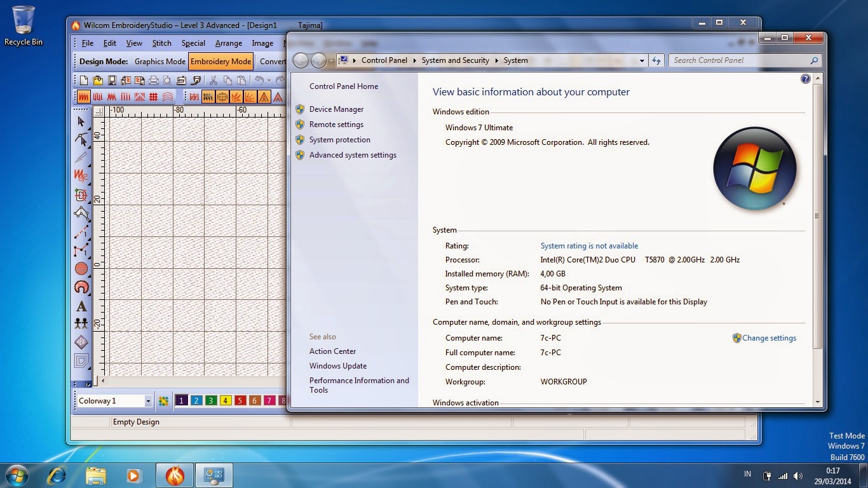Image resolution: width=868 pixels, height=488 pixels.
Task: Open the Undo history dropdown arrow
Action: click(269, 80)
